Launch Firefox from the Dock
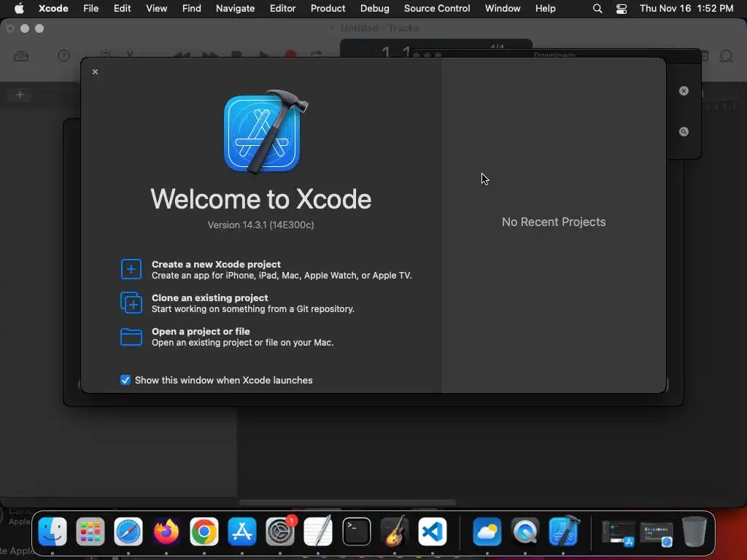This screenshot has height=560, width=747. 166,532
